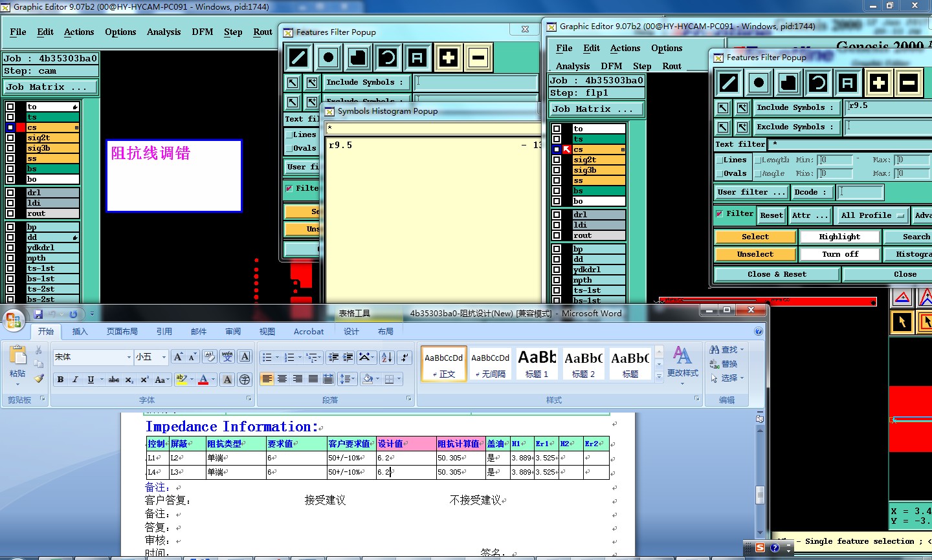Toggle Pads feature type in r9.5 Features Filter Popup

pos(759,83)
